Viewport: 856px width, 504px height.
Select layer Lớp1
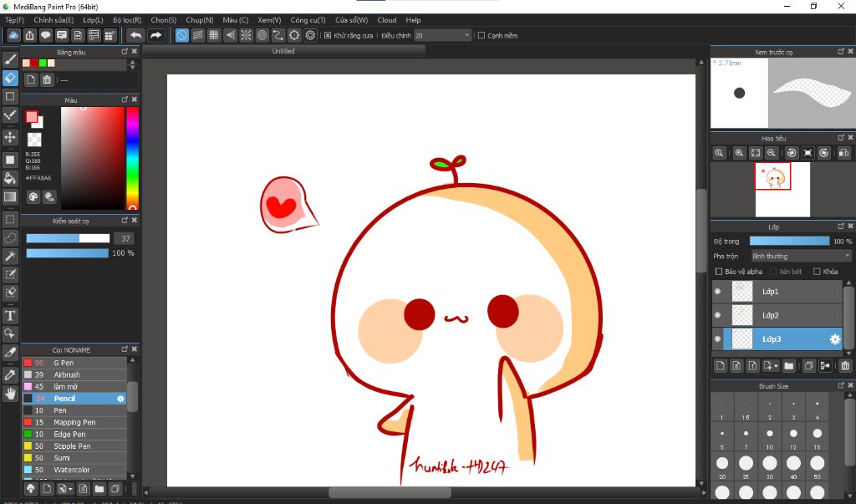coord(777,292)
